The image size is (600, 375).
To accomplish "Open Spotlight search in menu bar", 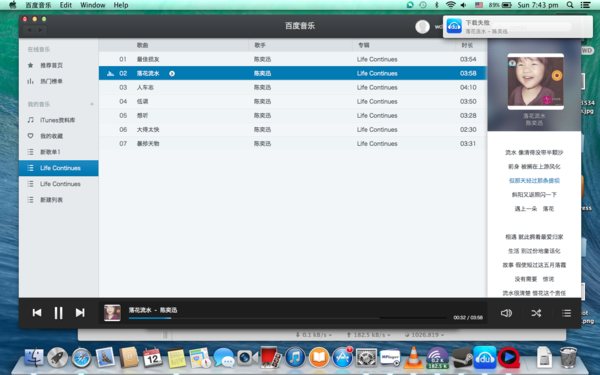I will (570, 5).
